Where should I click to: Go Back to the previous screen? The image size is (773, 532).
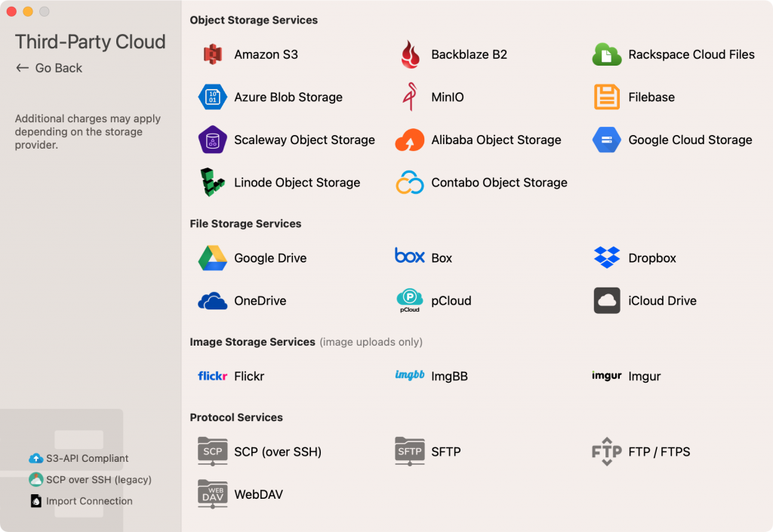[x=49, y=68]
